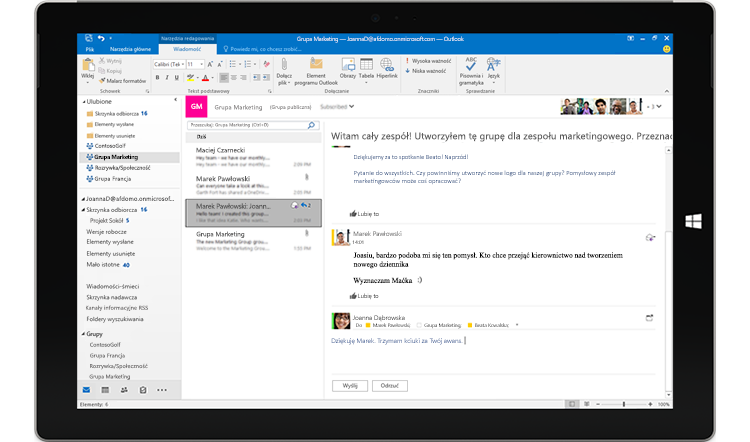Open Mail view in navigation bar
Viewport: 750px width, 442px height.
pyautogui.click(x=86, y=390)
